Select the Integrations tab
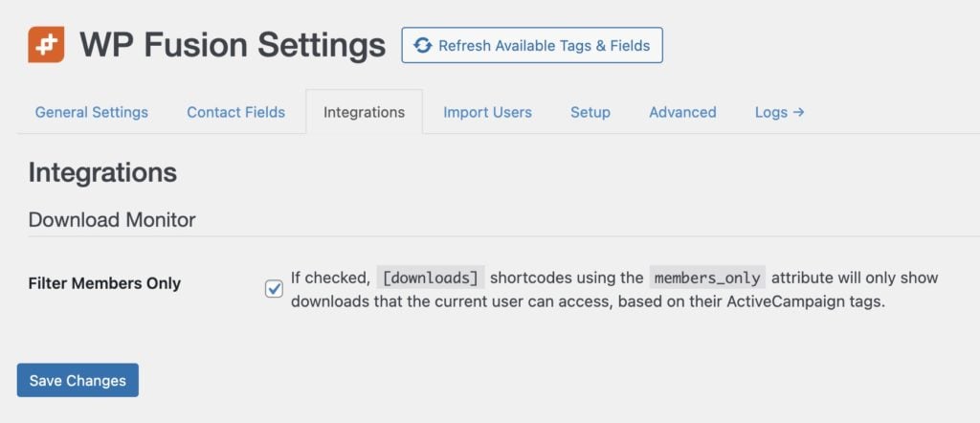 point(364,113)
